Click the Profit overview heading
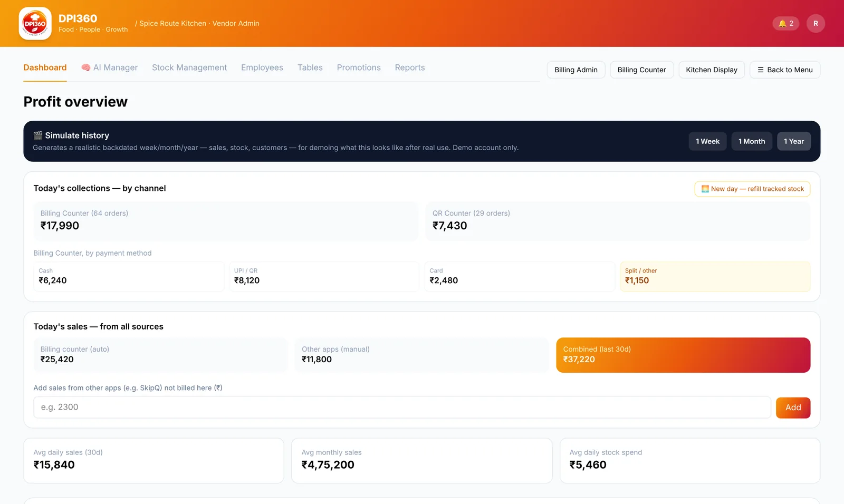The image size is (844, 504). click(75, 102)
